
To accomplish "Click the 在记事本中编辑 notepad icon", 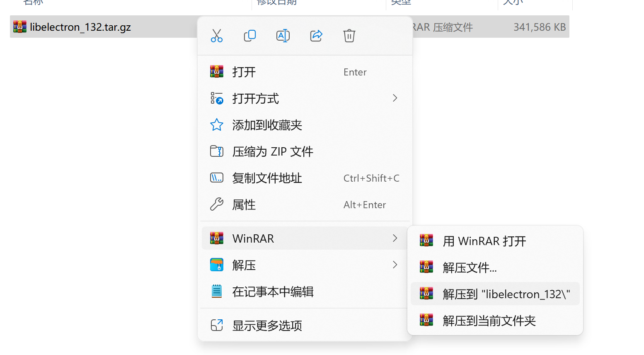I will coord(217,291).
